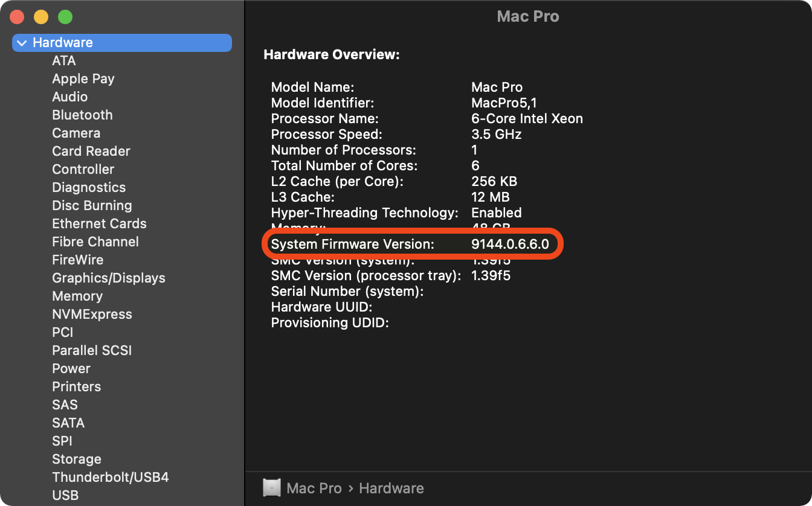Show USB device information
The image size is (812, 506).
tap(65, 496)
